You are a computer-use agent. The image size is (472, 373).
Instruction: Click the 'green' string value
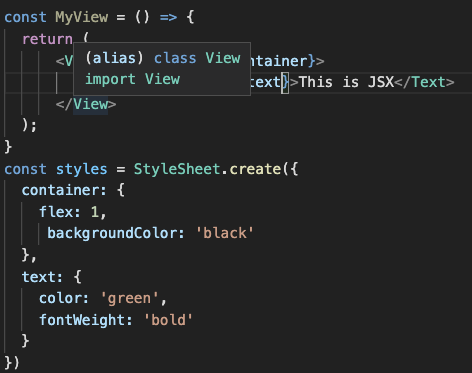click(129, 298)
